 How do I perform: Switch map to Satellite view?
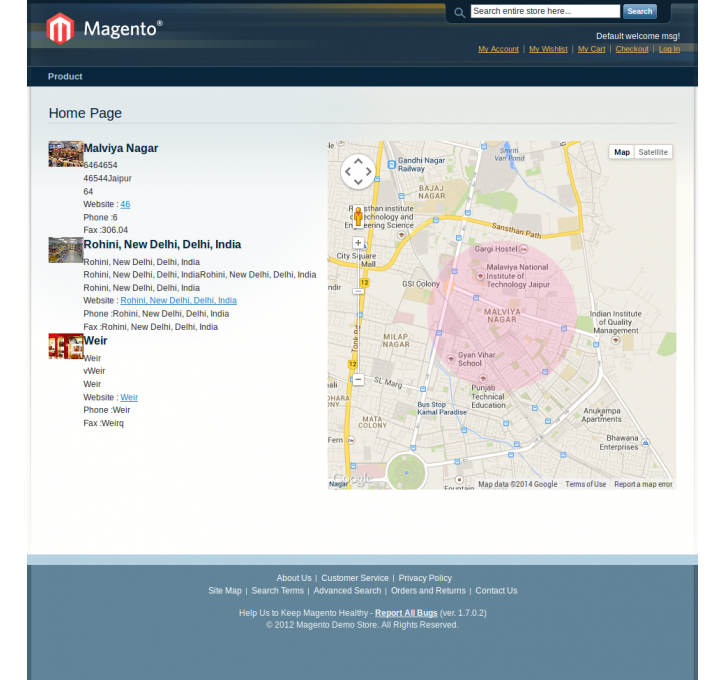(653, 152)
